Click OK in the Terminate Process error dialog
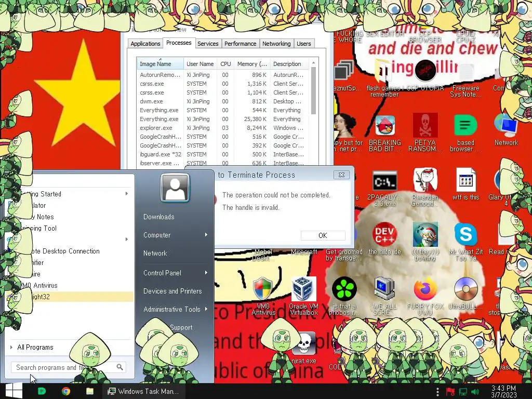This screenshot has width=532, height=399. pyautogui.click(x=323, y=235)
